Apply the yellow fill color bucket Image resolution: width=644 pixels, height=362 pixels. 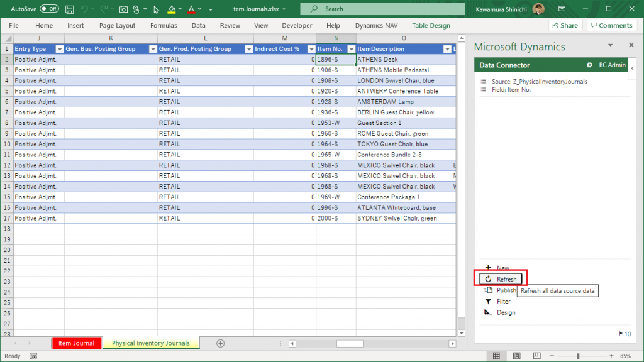(x=172, y=9)
